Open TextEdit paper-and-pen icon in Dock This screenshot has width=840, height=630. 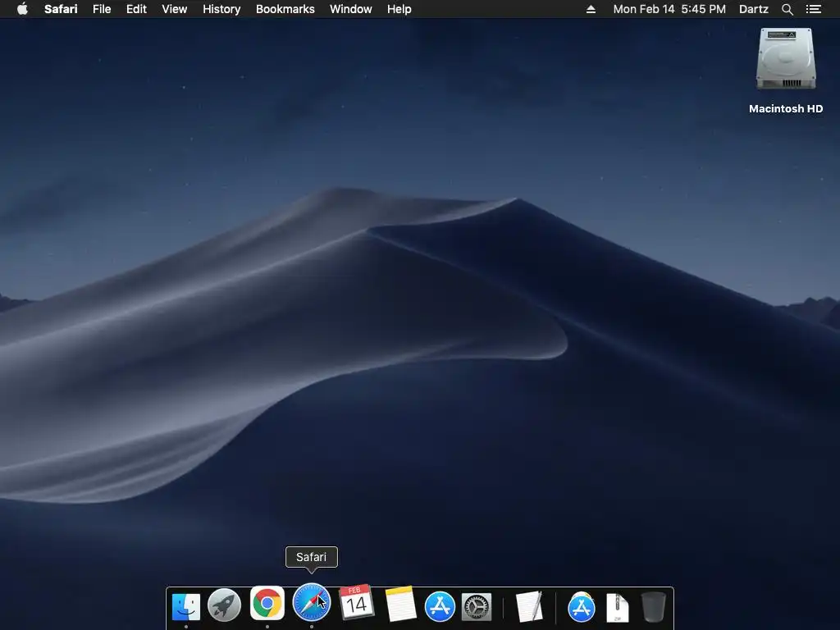(x=530, y=606)
